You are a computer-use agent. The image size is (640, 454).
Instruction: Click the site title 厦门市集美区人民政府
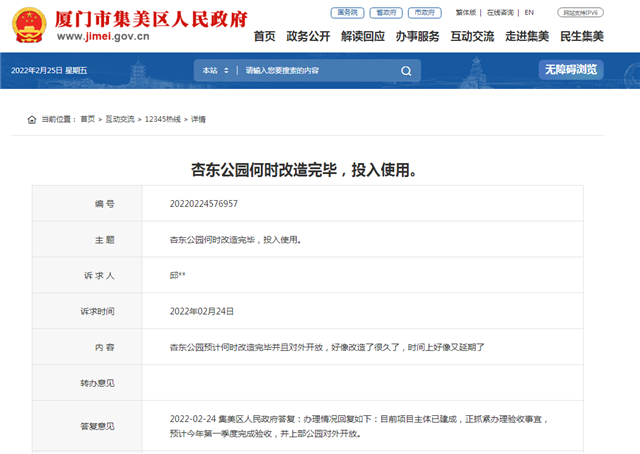(151, 19)
